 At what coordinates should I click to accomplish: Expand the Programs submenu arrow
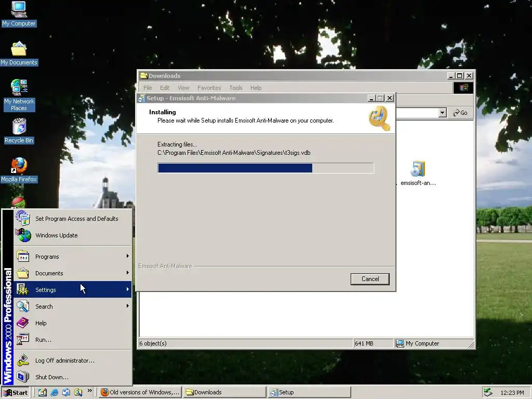pyautogui.click(x=128, y=256)
